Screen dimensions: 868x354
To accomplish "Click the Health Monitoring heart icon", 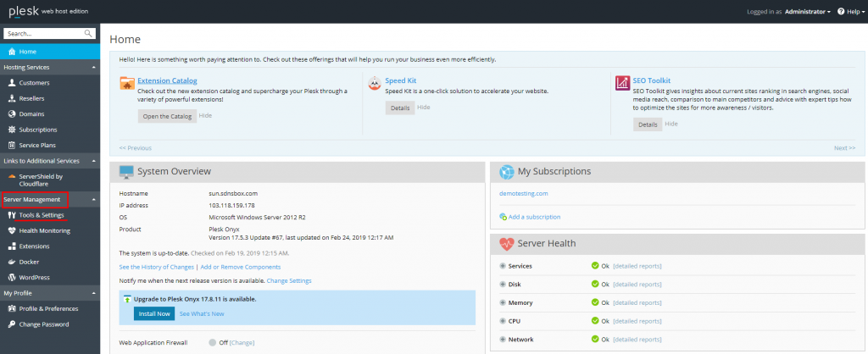I will click(11, 230).
